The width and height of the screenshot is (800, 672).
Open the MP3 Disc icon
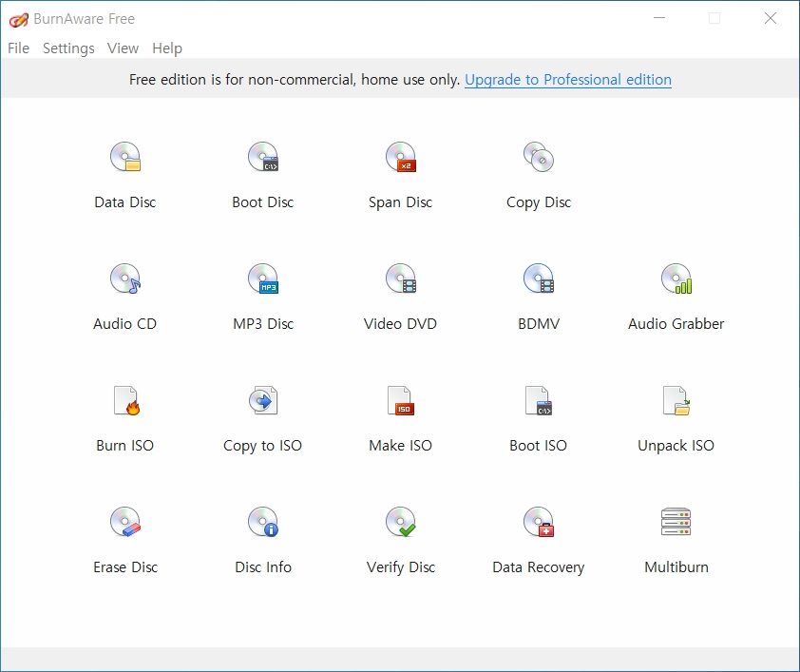(263, 278)
